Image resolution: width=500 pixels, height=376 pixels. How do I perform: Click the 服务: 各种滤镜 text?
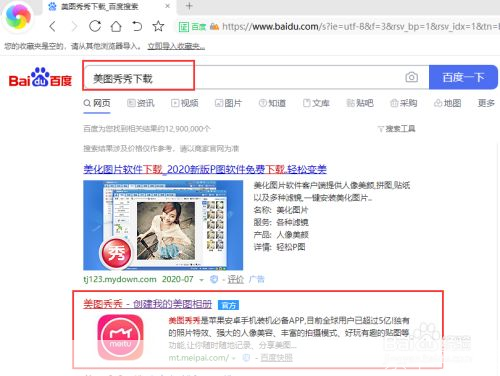point(281,222)
